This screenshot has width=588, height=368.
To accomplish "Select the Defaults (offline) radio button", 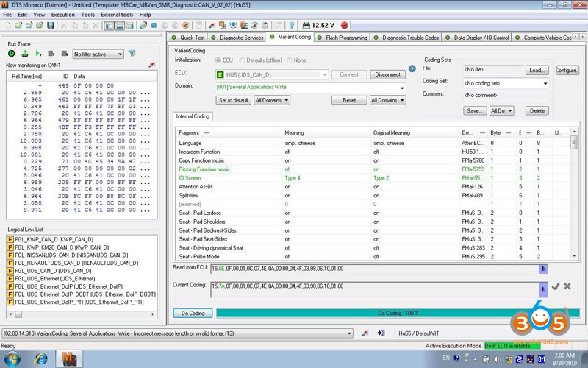I will pos(242,60).
